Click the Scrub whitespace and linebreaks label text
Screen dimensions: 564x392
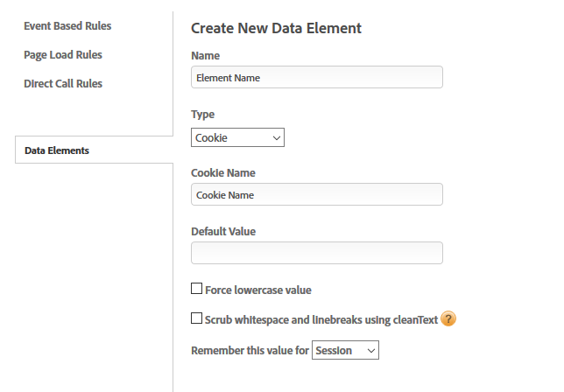pos(321,319)
